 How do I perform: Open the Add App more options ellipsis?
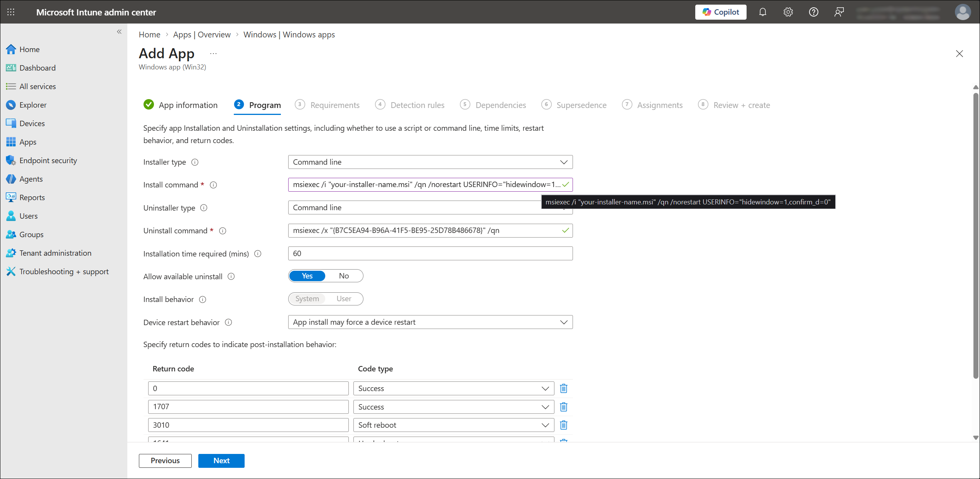click(213, 54)
